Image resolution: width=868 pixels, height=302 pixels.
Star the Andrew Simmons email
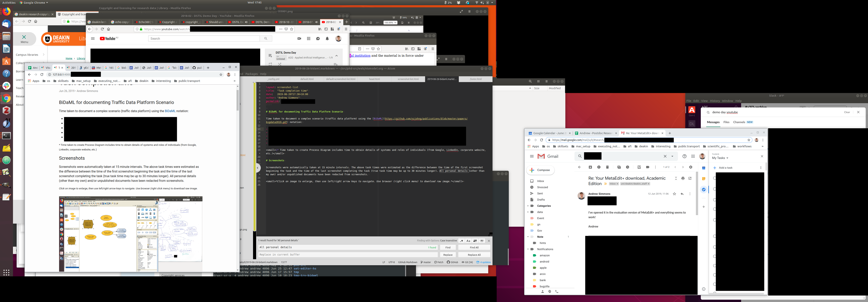point(674,194)
